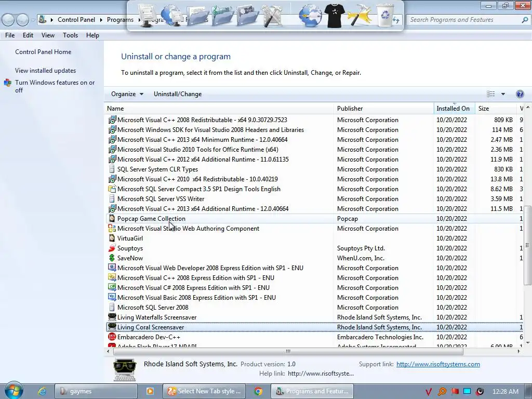Open Google Chrome from the taskbar
Screen dimensions: 532x399
pos(258,391)
